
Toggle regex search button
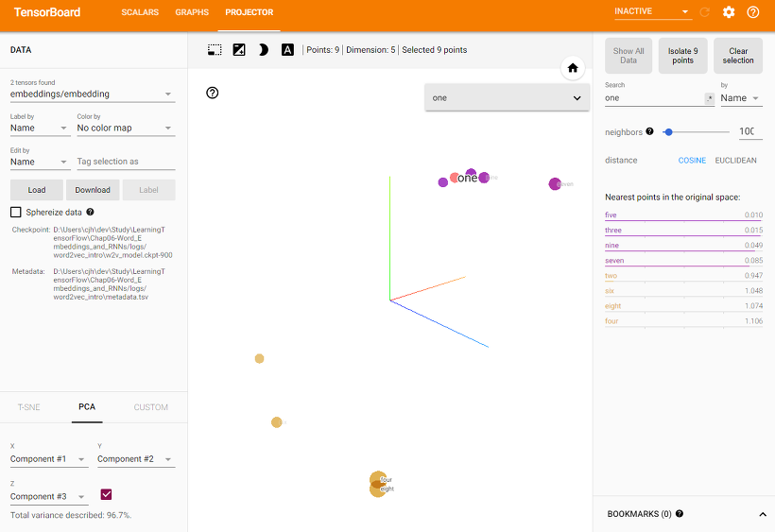[709, 98]
